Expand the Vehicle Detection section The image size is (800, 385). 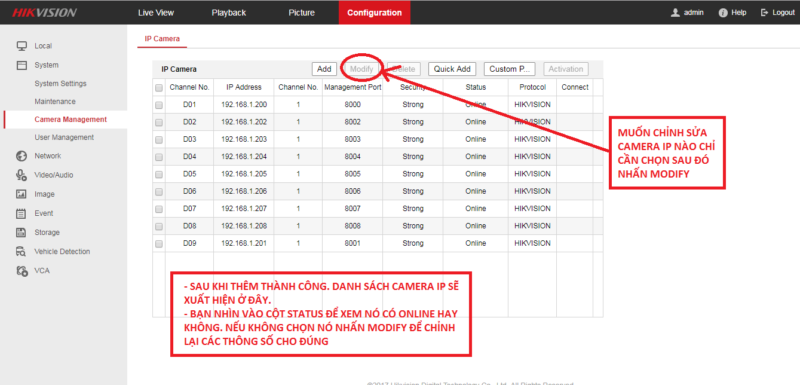pos(62,251)
